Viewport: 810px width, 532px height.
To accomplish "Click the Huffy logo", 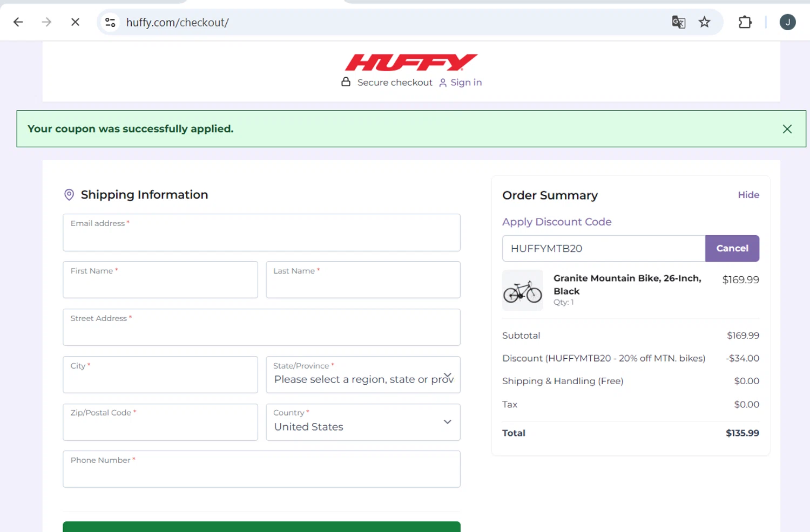I will [x=411, y=63].
